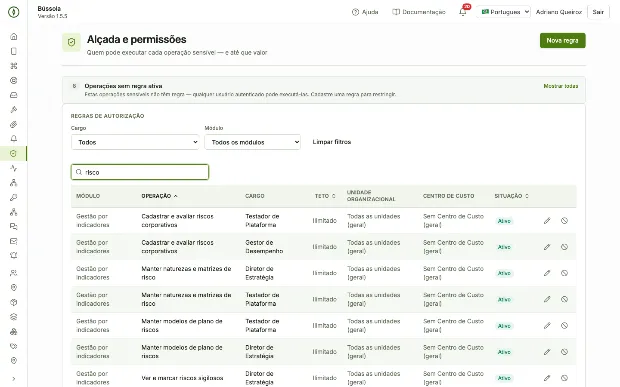Open the Ajuda help link
620x387 pixels.
(365, 12)
